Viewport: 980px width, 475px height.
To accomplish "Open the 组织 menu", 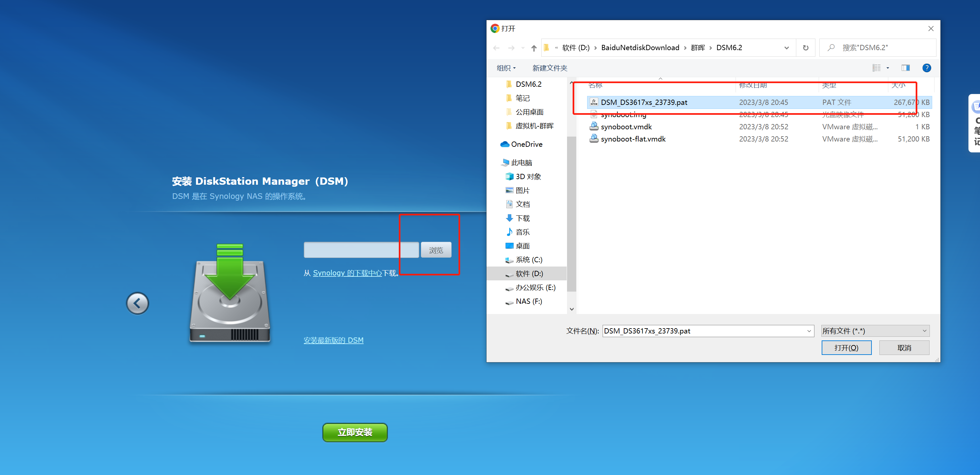I will coord(506,68).
